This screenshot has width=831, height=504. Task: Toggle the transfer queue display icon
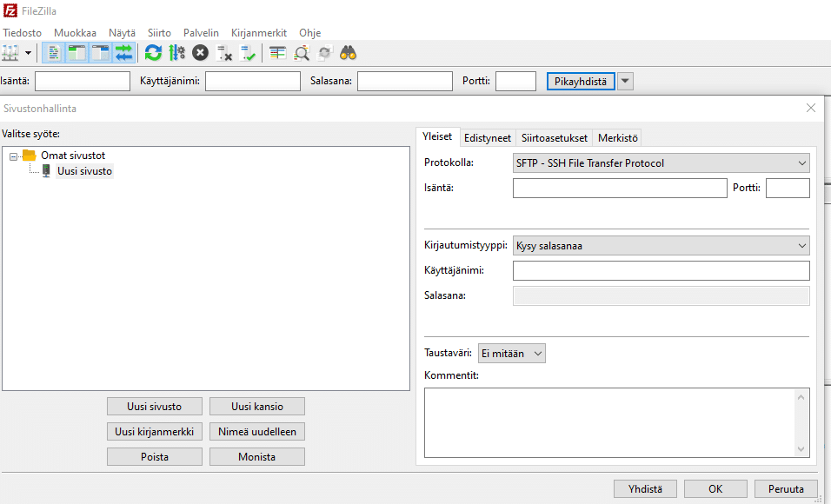tap(123, 53)
